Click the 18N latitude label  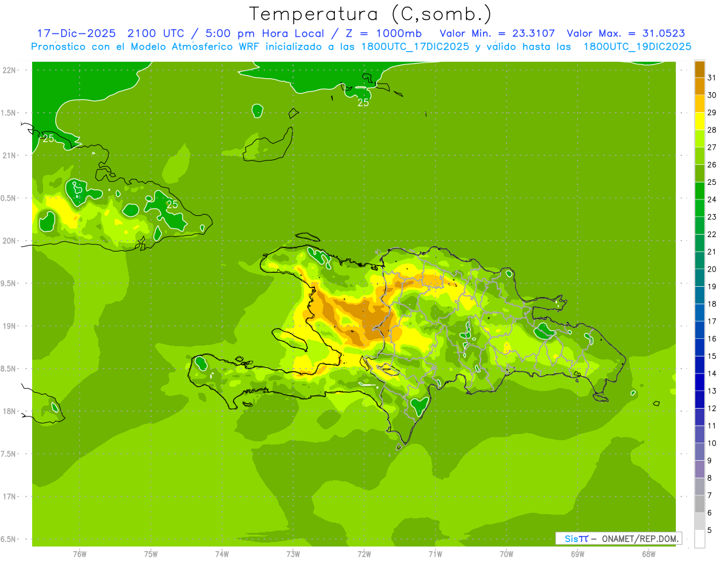coord(10,411)
